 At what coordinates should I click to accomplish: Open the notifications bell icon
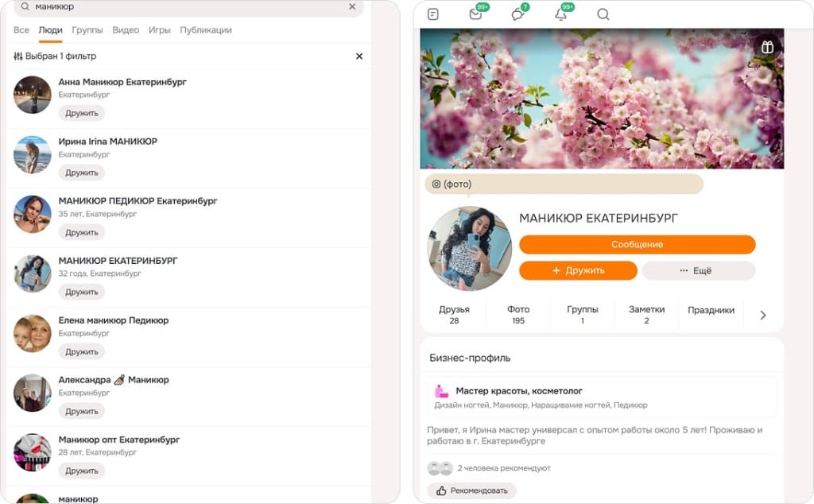[560, 14]
